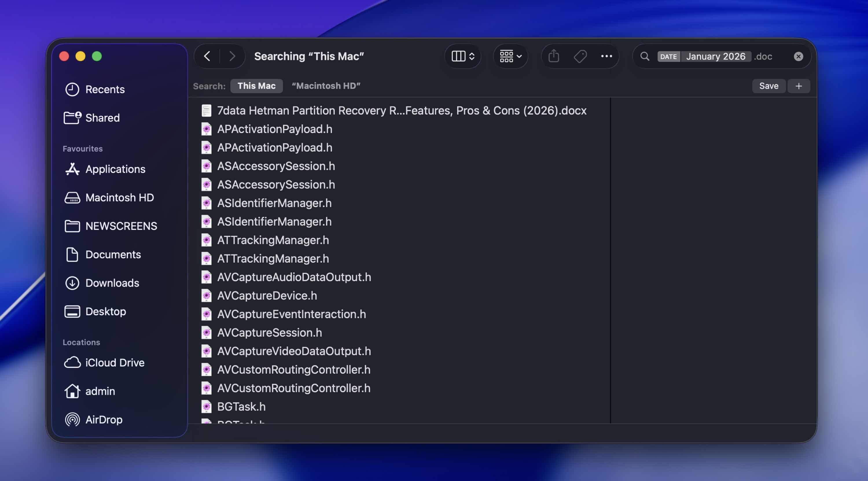This screenshot has height=481, width=868.
Task: Click the back navigation arrow
Action: click(x=207, y=56)
